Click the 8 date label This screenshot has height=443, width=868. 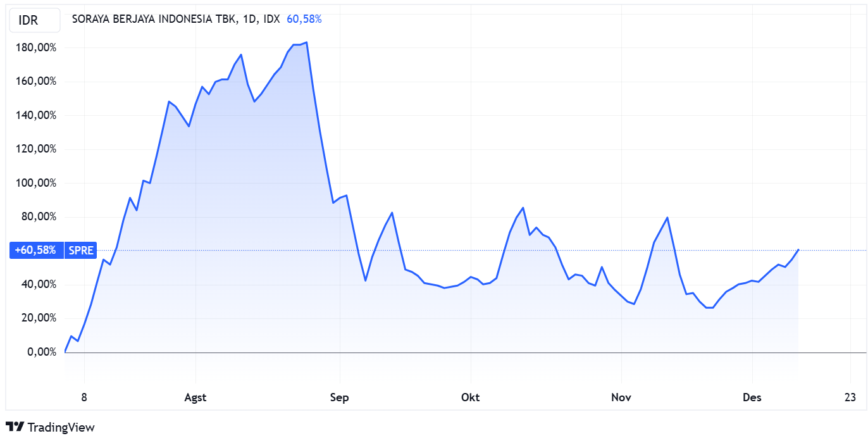click(x=84, y=397)
